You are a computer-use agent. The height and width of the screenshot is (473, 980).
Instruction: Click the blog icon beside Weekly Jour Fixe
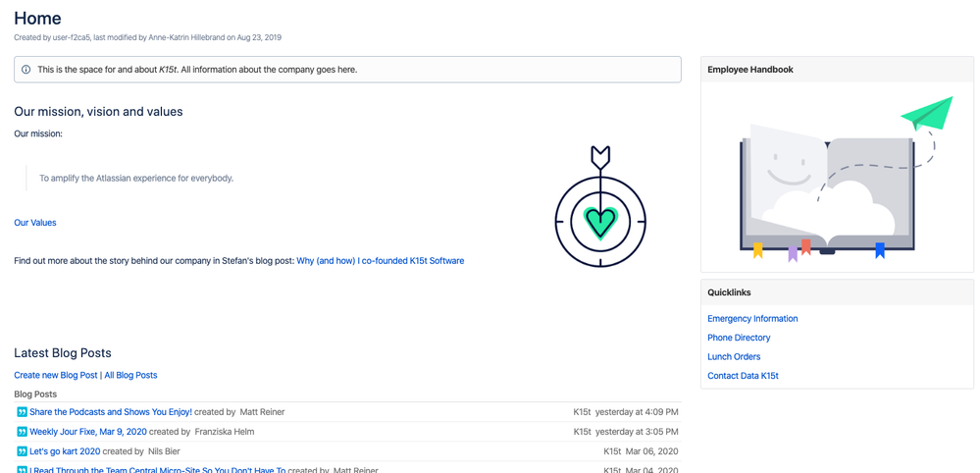[22, 432]
